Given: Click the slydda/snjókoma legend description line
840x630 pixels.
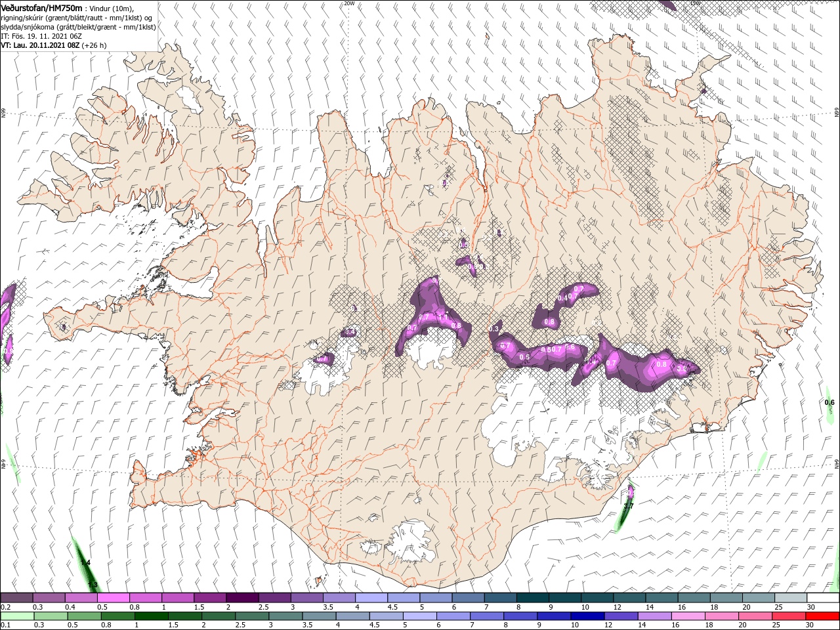Looking at the screenshot, I should (78, 27).
